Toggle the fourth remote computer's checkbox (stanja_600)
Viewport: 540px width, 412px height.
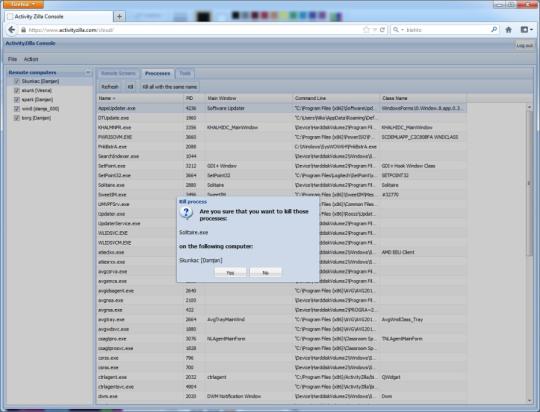[x=17, y=109]
